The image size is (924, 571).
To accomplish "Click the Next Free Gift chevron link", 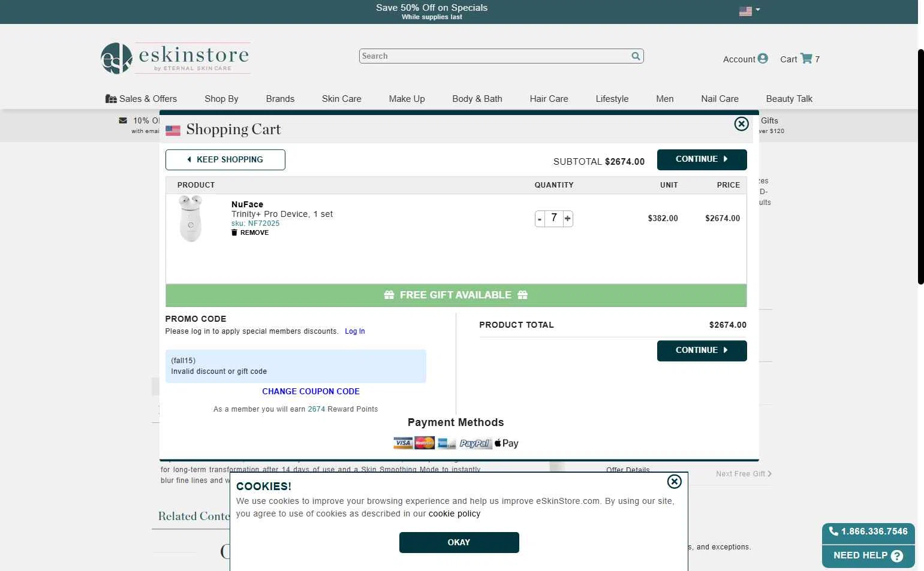I will click(x=744, y=474).
